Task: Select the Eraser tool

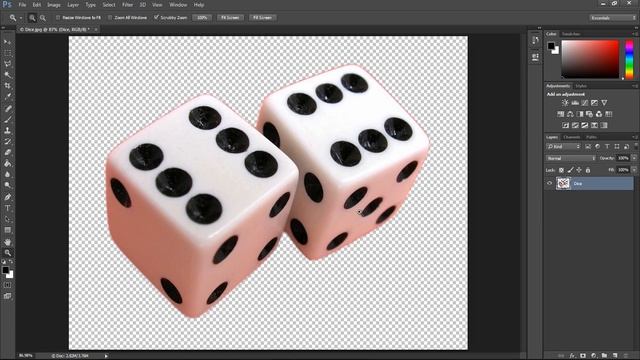Action: [7, 152]
